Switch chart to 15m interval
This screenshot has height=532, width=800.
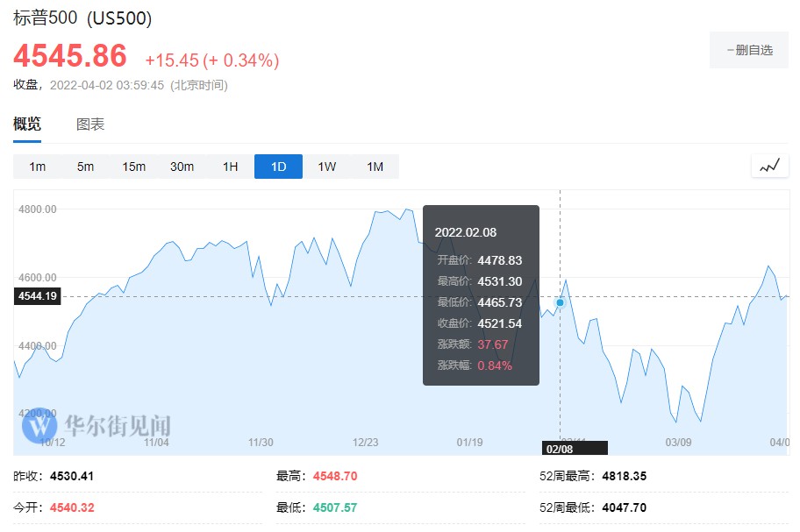pyautogui.click(x=133, y=167)
